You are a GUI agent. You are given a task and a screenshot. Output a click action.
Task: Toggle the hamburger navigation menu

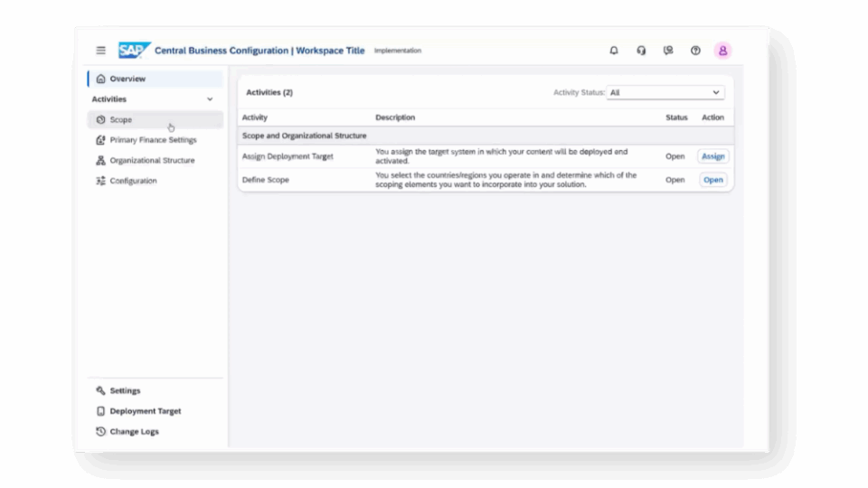coord(101,51)
